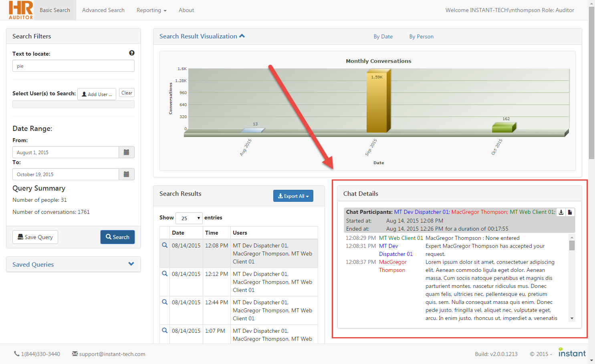
Task: Open the To date calendar picker
Action: tap(127, 174)
